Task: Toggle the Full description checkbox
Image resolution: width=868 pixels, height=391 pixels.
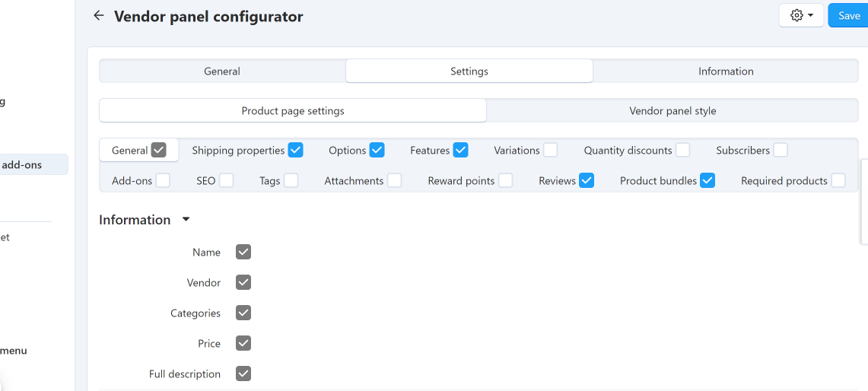Action: click(x=243, y=374)
